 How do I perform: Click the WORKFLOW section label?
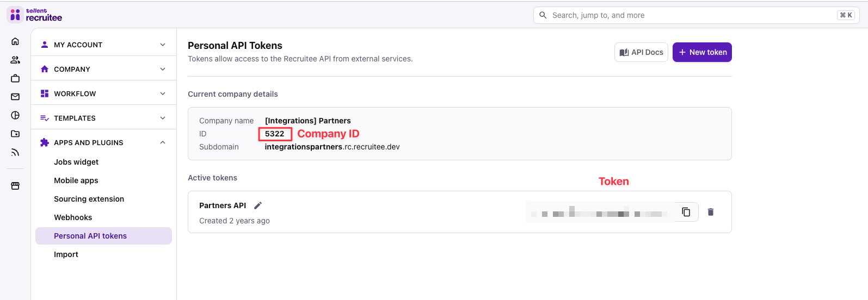pos(75,93)
